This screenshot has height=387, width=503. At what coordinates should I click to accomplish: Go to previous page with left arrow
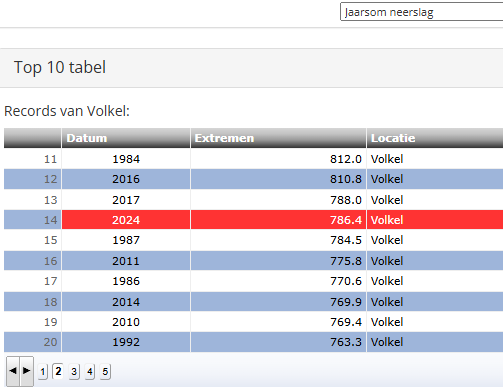[x=13, y=371]
